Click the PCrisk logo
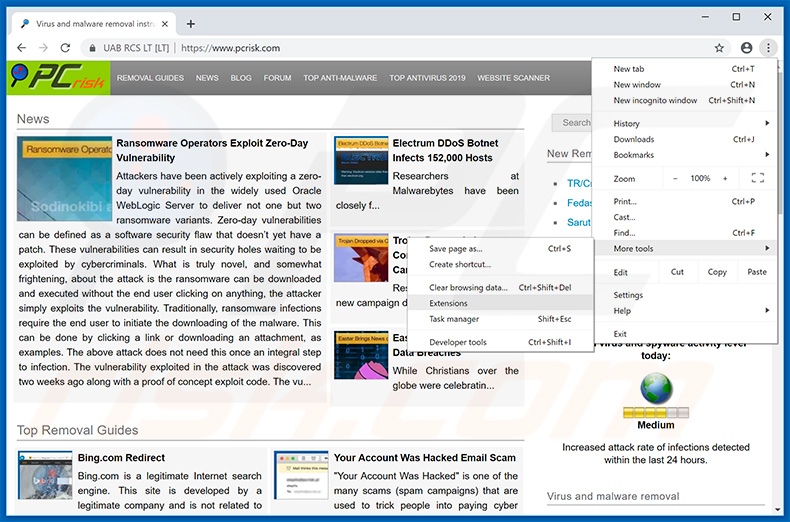 [x=58, y=78]
